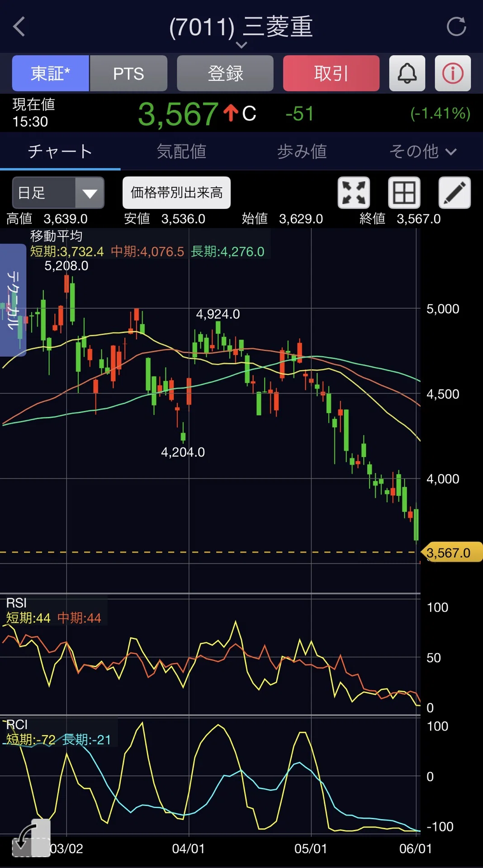
Task: Select the 3,567.0 current price marker
Action: tap(451, 552)
